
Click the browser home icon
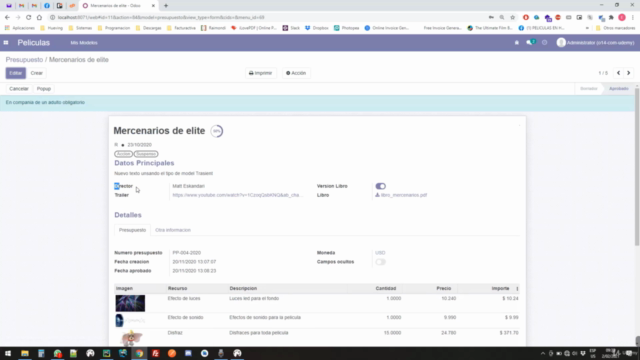[39, 17]
